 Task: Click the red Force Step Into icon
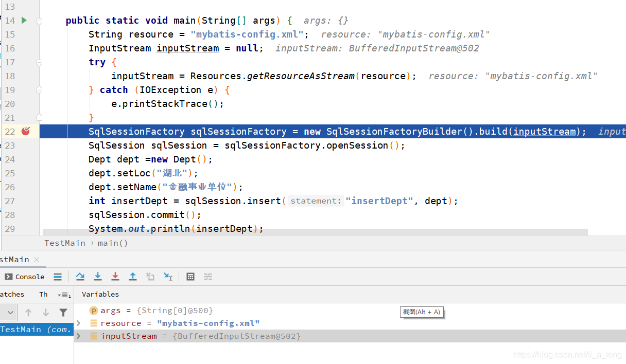click(115, 277)
